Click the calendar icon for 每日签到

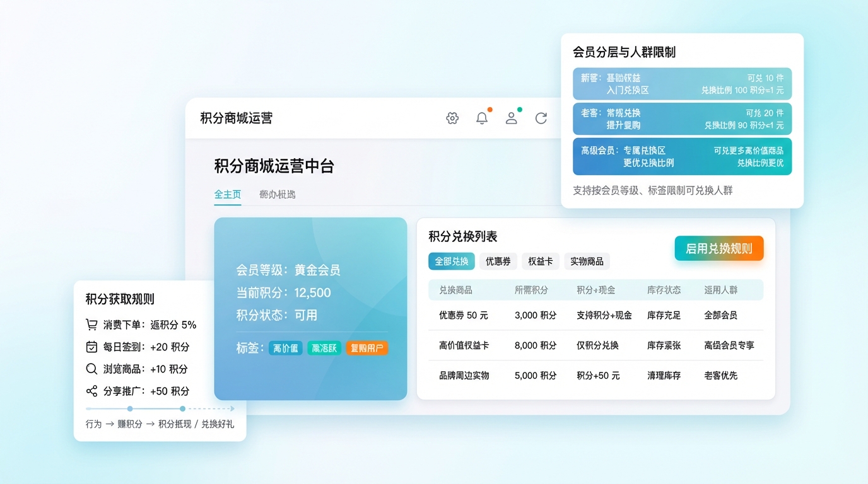click(x=92, y=347)
